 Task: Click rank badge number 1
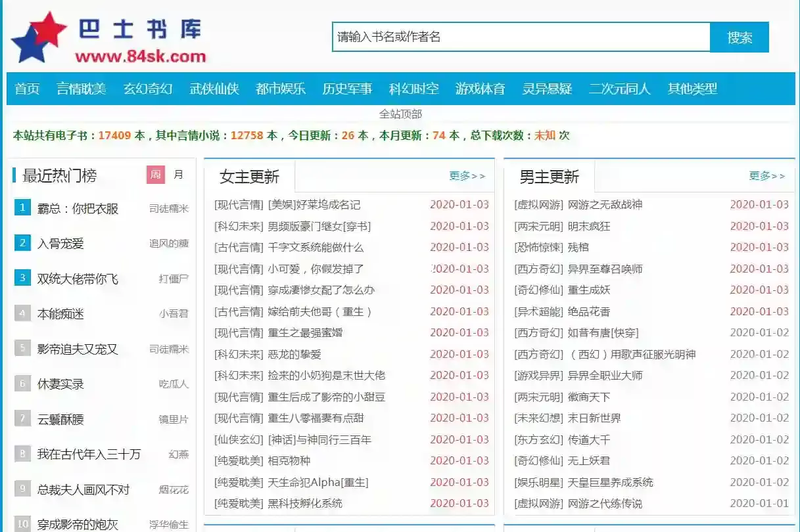(x=22, y=208)
